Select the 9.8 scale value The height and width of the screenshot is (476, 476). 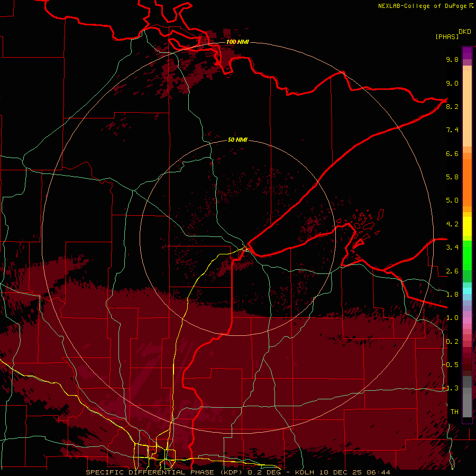click(x=452, y=59)
